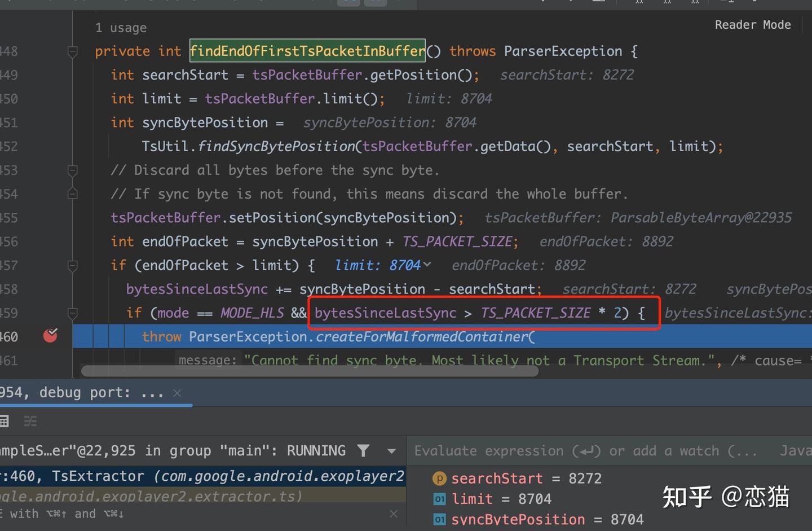Open the thread selector dropdown beside RUNNING
The height and width of the screenshot is (531, 812).
coord(391,450)
